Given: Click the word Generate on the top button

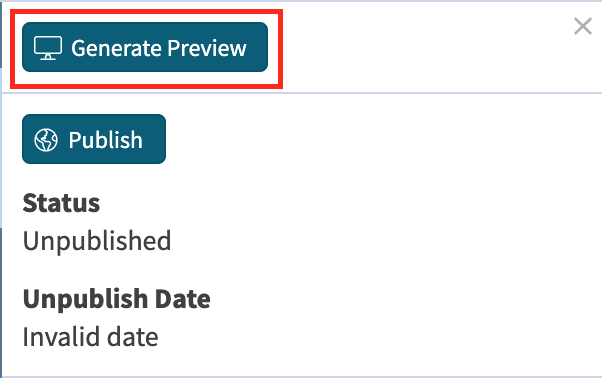Looking at the screenshot, I should click(116, 48).
